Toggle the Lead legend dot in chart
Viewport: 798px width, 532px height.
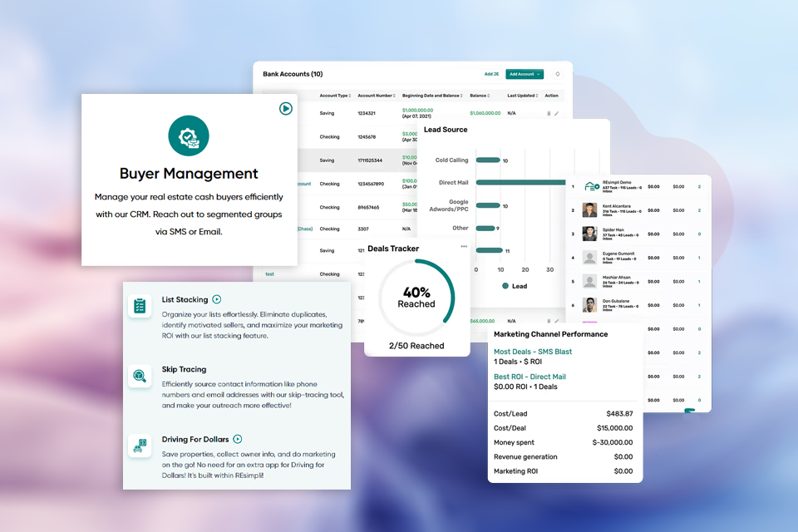(505, 286)
